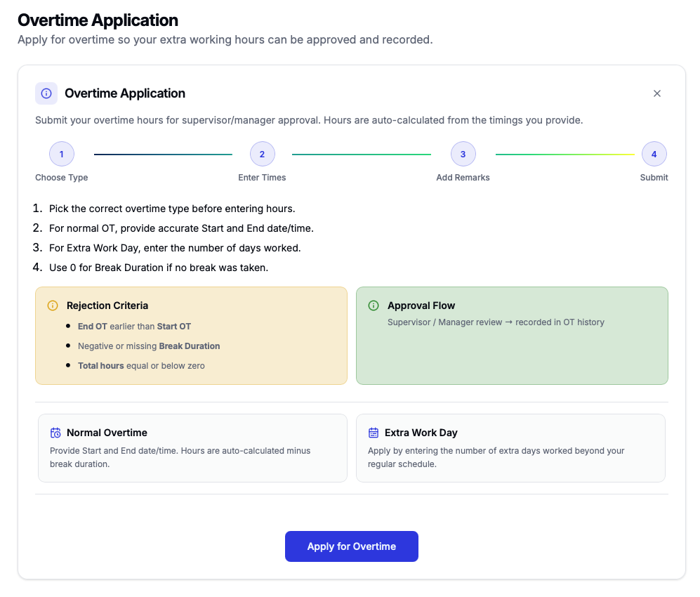Click 'Pick the correct overtime type' instruction
The height and width of the screenshot is (597, 700).
pos(172,209)
